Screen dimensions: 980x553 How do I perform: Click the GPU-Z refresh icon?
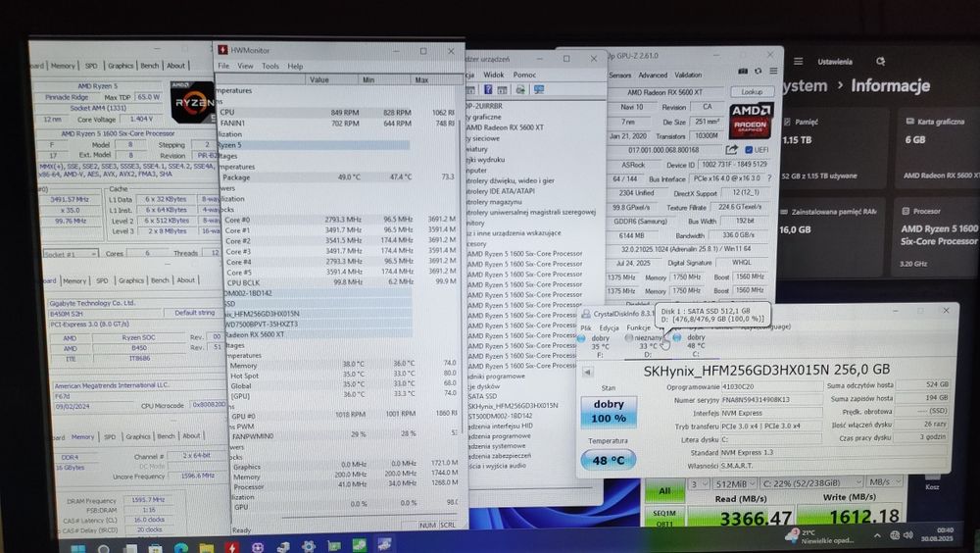[x=759, y=71]
